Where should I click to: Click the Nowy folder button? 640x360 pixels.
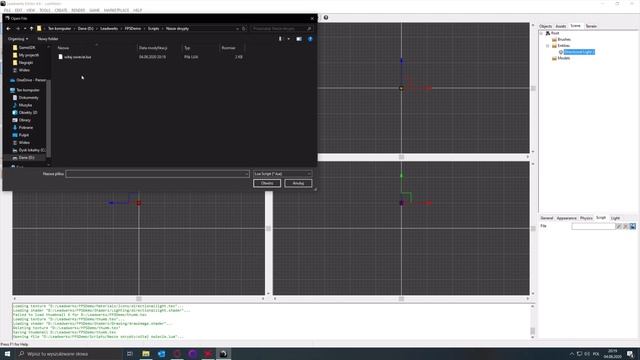(48, 39)
